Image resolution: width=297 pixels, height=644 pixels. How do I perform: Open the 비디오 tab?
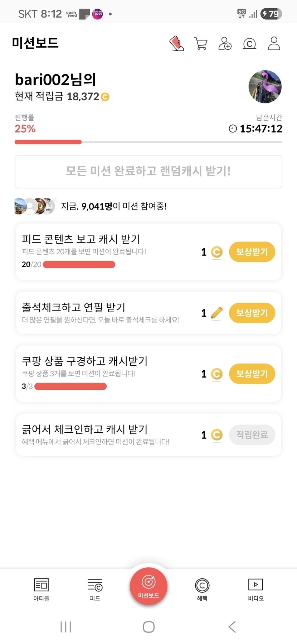pos(255,589)
